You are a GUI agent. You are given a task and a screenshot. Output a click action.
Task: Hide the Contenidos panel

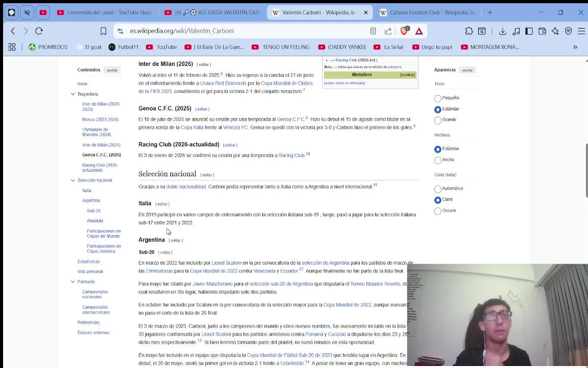pyautogui.click(x=112, y=70)
